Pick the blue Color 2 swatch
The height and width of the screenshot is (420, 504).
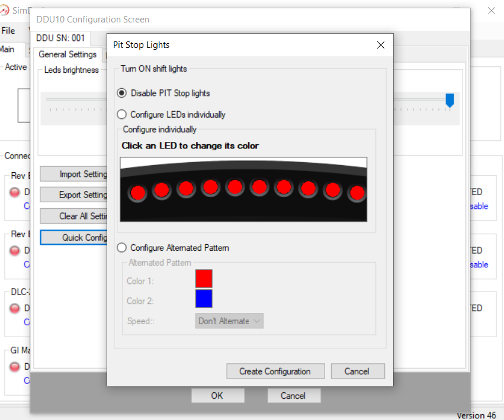point(204,299)
